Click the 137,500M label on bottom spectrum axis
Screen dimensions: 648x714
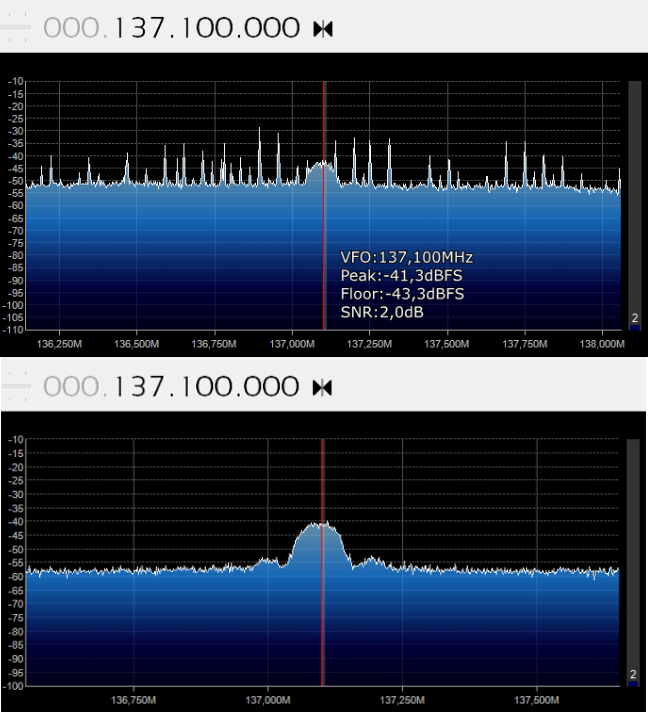[x=536, y=700]
